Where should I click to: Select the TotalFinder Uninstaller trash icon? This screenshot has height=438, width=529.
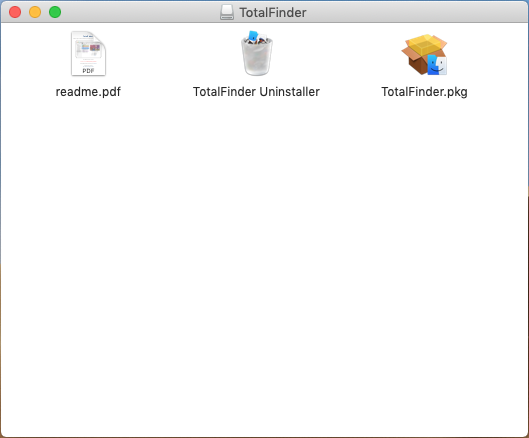[x=257, y=53]
